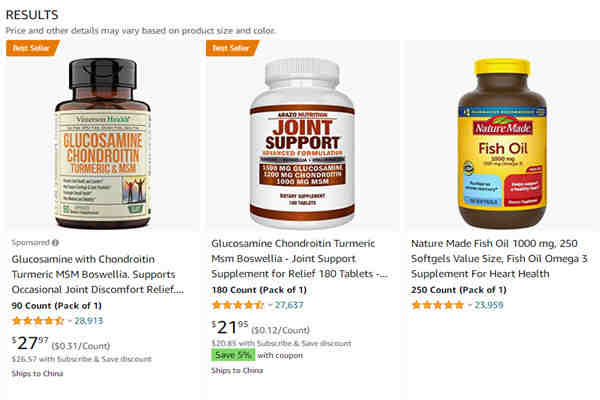
Task: Open Glucosamine Chondroitin Turmeric bottle image
Action: click(103, 144)
